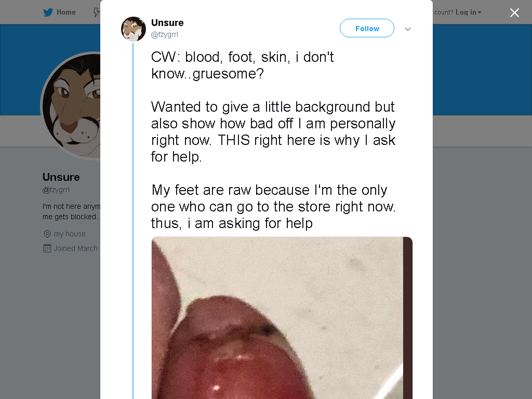This screenshot has width=532, height=399.
Task: Follow the user Unsure
Action: click(x=367, y=29)
